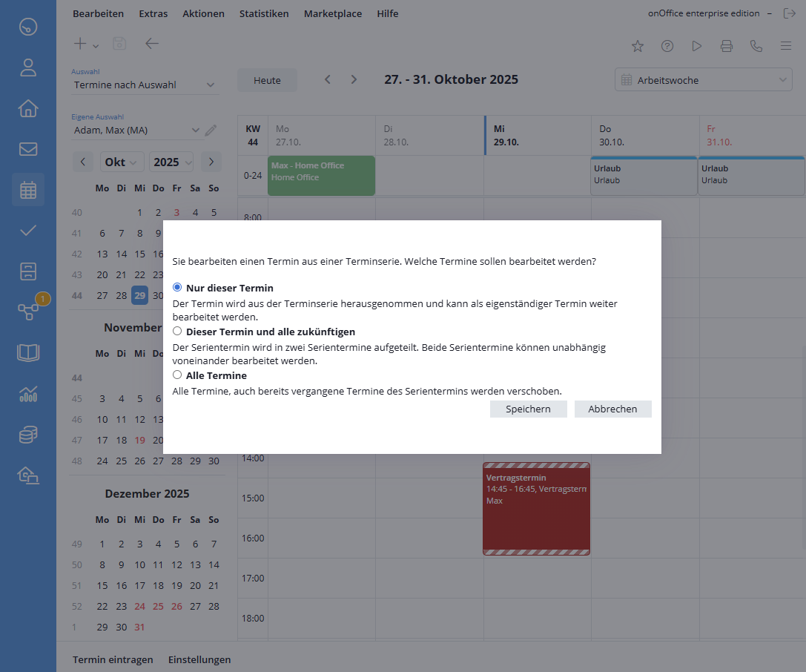Click the favorites star icon
This screenshot has height=672, width=806.
click(638, 46)
